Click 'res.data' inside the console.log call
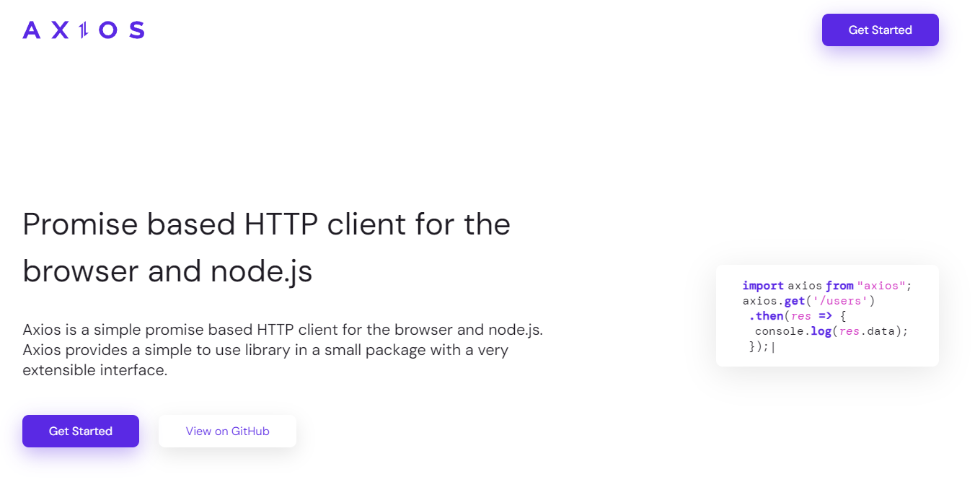 pos(868,331)
